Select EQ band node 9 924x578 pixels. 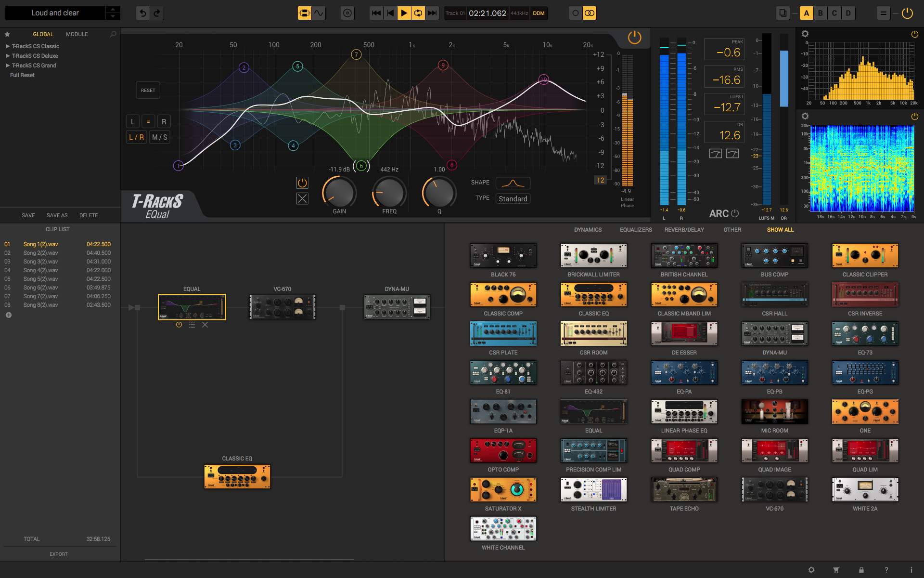[x=443, y=65]
